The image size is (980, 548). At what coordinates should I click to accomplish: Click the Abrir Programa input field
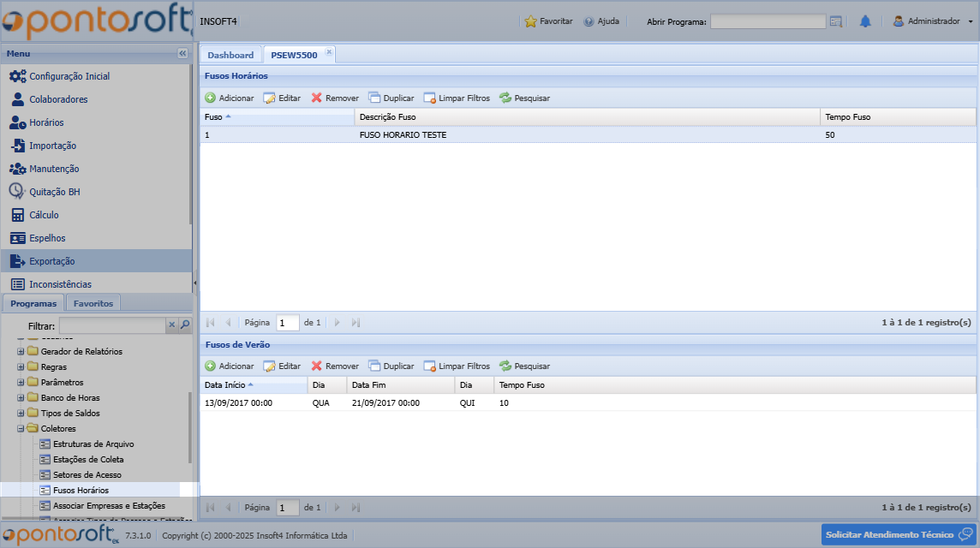click(768, 21)
